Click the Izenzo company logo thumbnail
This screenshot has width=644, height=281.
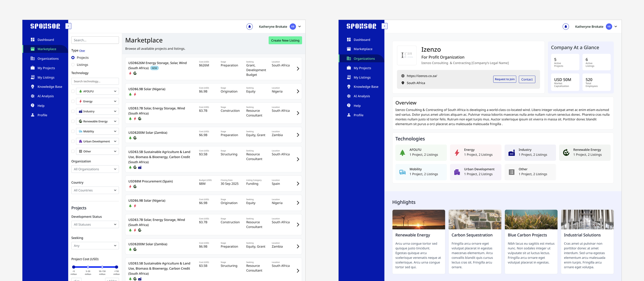407,55
